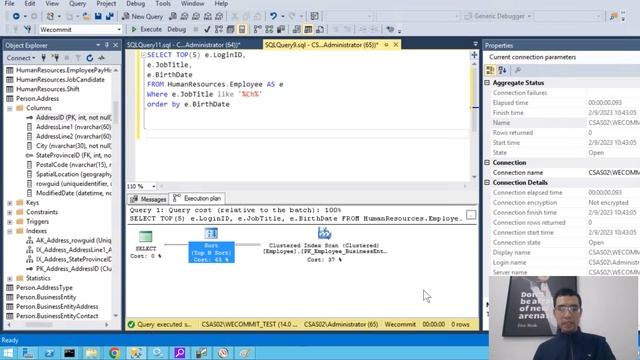
Task: Select the Person.Address table
Action: [x=37, y=99]
